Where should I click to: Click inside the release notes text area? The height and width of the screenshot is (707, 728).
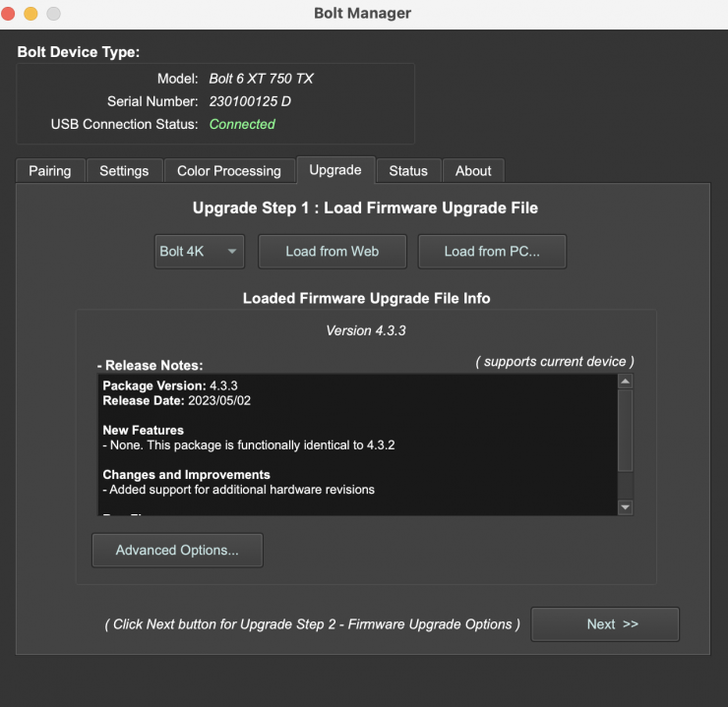(357, 444)
